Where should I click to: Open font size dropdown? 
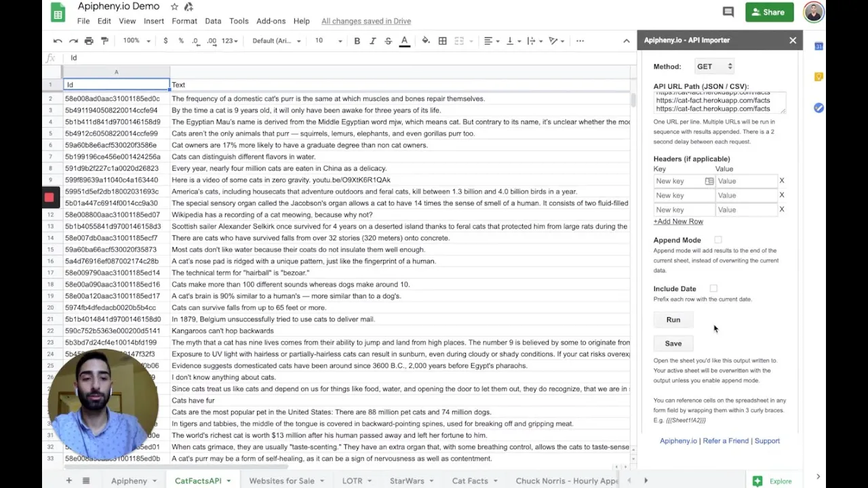(328, 41)
